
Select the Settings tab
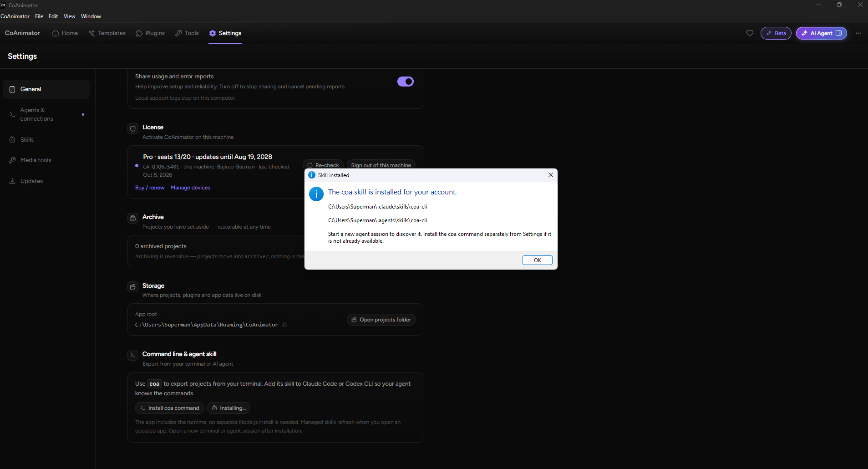click(225, 33)
